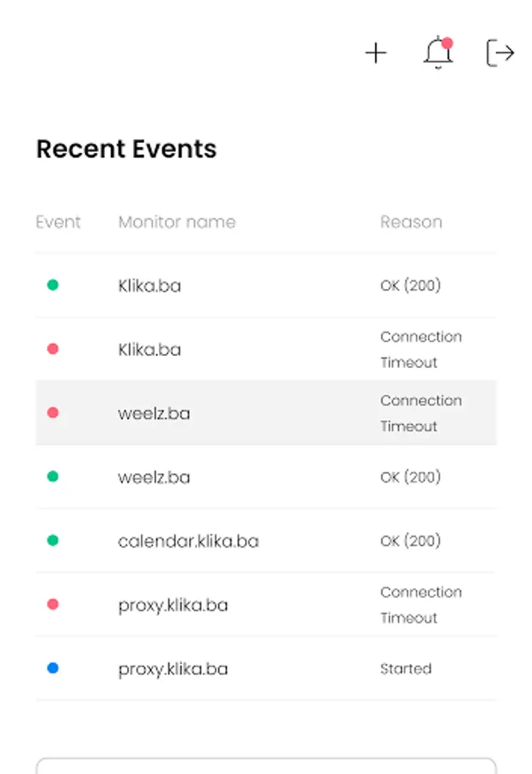Click the plus add monitor icon
This screenshot has width=532, height=774.
pos(376,53)
